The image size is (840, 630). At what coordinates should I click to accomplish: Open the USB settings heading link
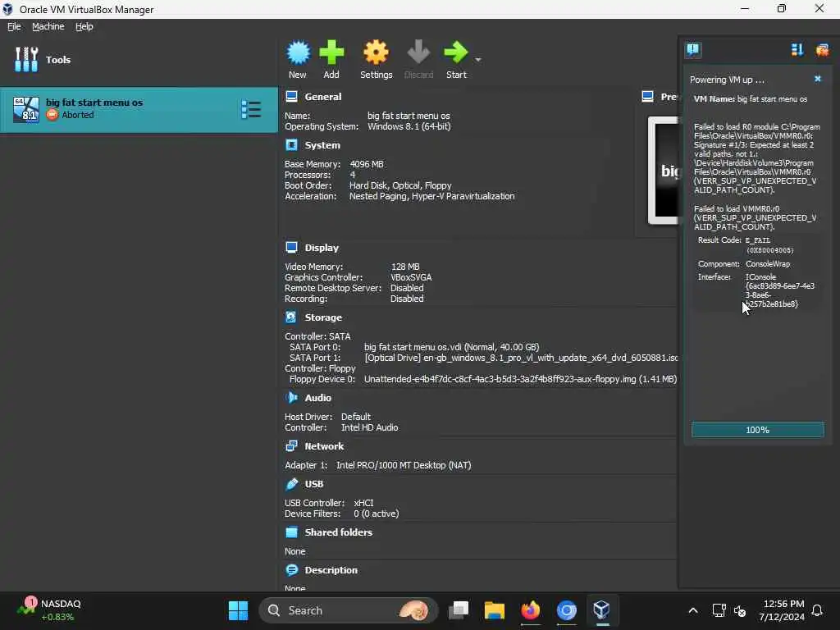(314, 484)
